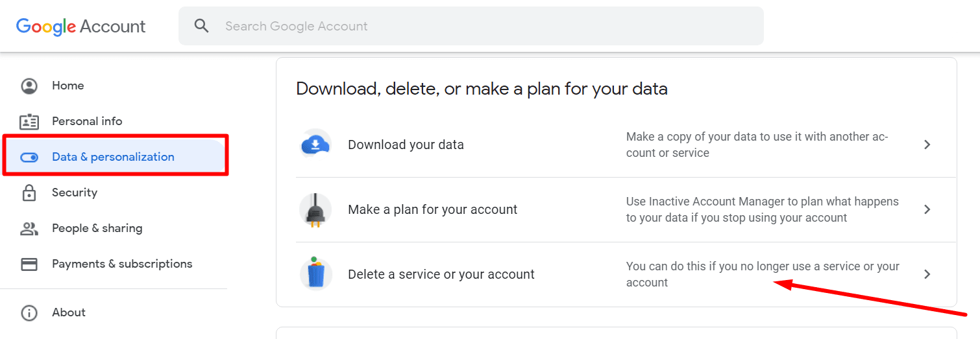This screenshot has height=339, width=980.
Task: Click the Security padlock icon
Action: tap(29, 193)
